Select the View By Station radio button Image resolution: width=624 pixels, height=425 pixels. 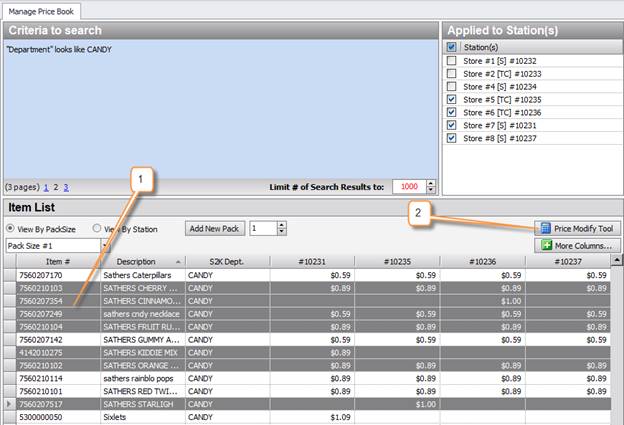pos(97,228)
